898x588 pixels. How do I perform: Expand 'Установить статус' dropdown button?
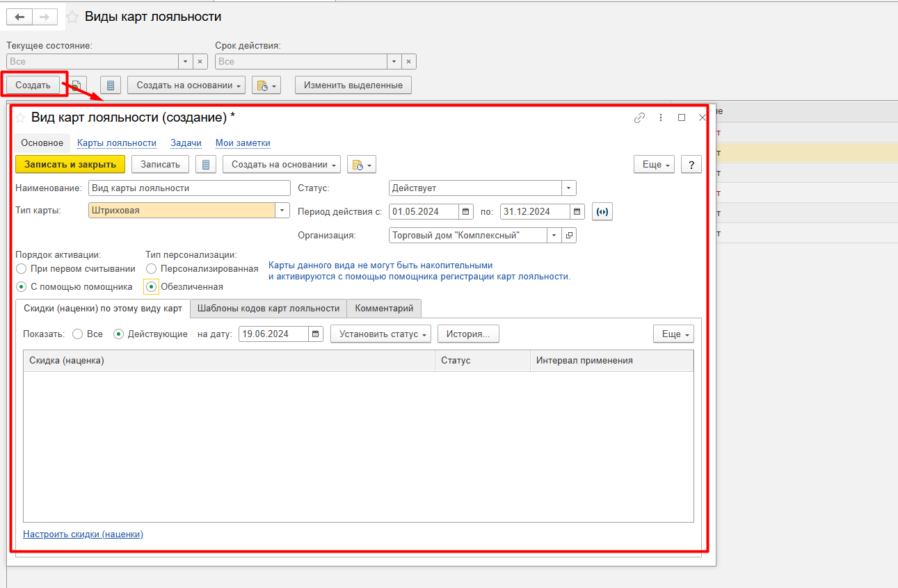380,334
